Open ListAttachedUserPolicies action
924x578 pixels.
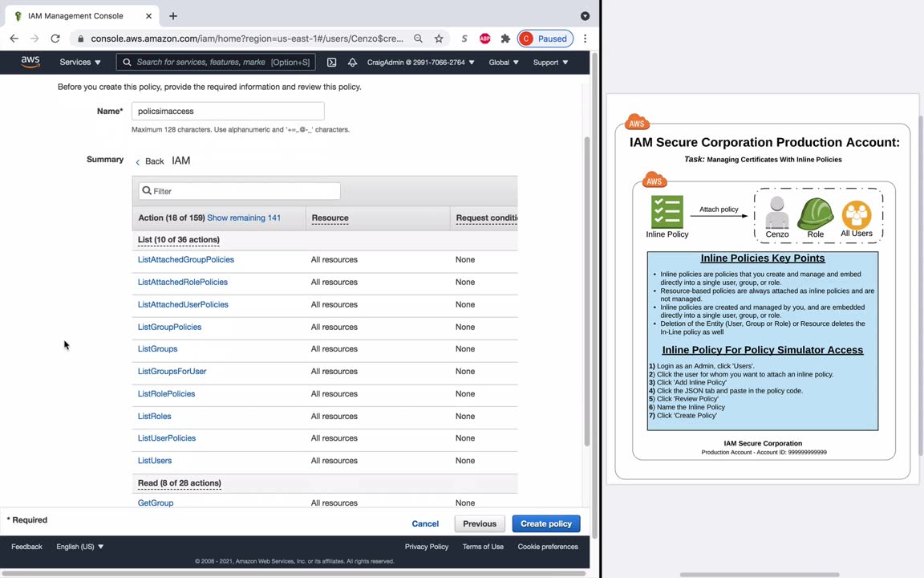pyautogui.click(x=183, y=304)
